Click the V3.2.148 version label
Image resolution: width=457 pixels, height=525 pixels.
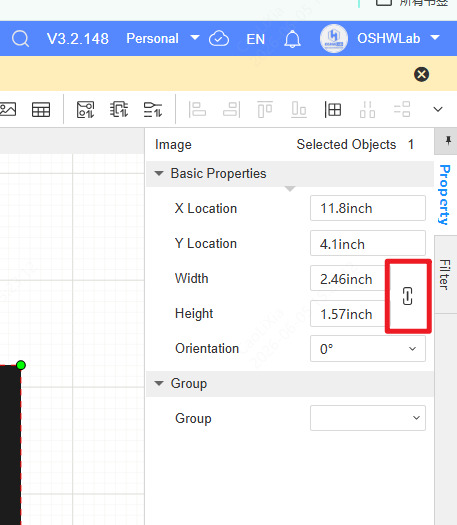tap(78, 39)
